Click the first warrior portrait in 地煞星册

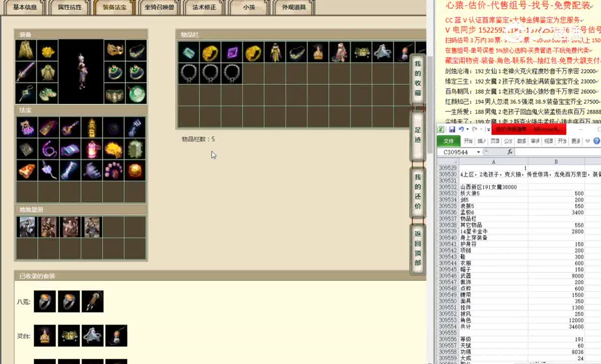coord(26,226)
